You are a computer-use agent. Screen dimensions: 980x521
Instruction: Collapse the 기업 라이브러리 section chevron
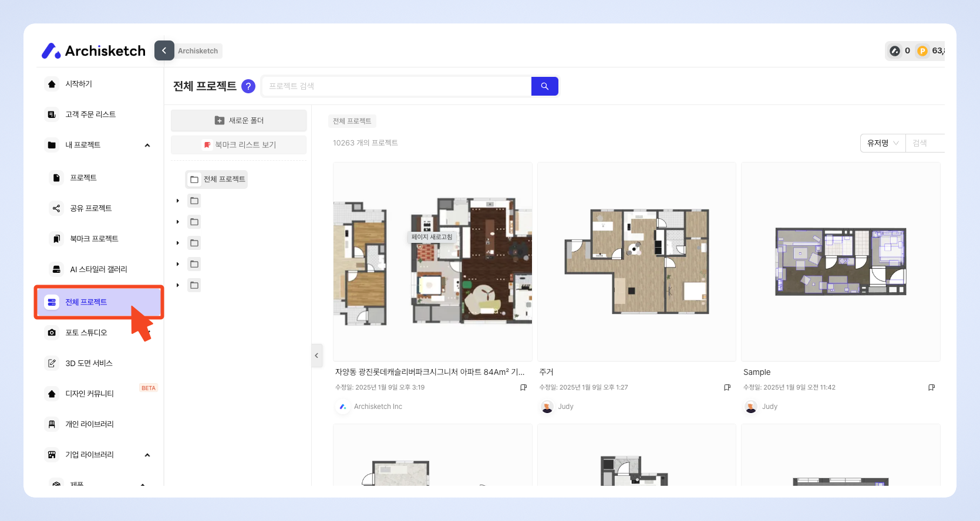pyautogui.click(x=147, y=455)
